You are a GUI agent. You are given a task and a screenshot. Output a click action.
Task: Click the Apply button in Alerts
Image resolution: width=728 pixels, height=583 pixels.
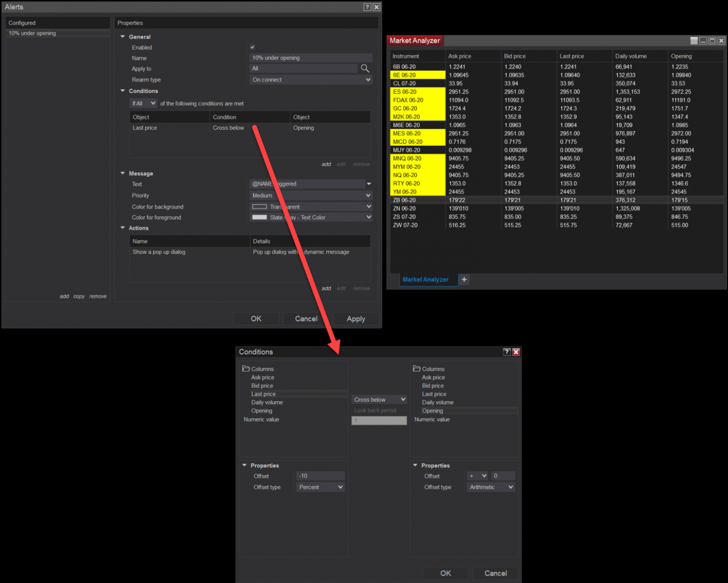tap(356, 319)
